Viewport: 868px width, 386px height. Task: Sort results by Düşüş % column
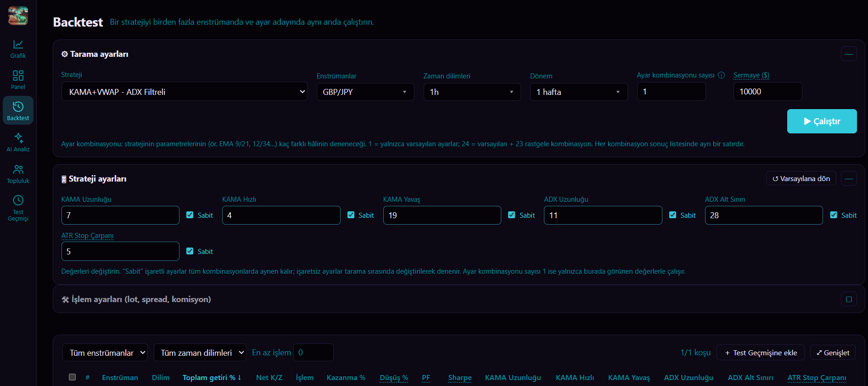pos(394,378)
